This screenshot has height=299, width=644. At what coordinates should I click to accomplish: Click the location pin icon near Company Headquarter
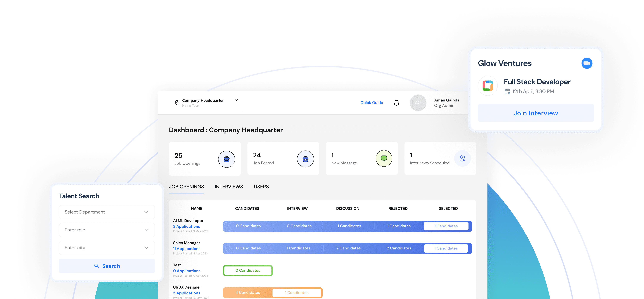[x=177, y=103]
